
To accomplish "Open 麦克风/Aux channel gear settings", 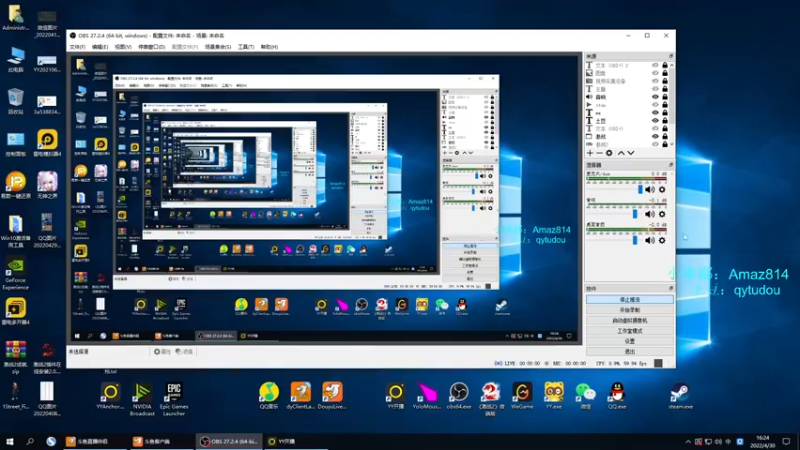I will click(x=662, y=189).
